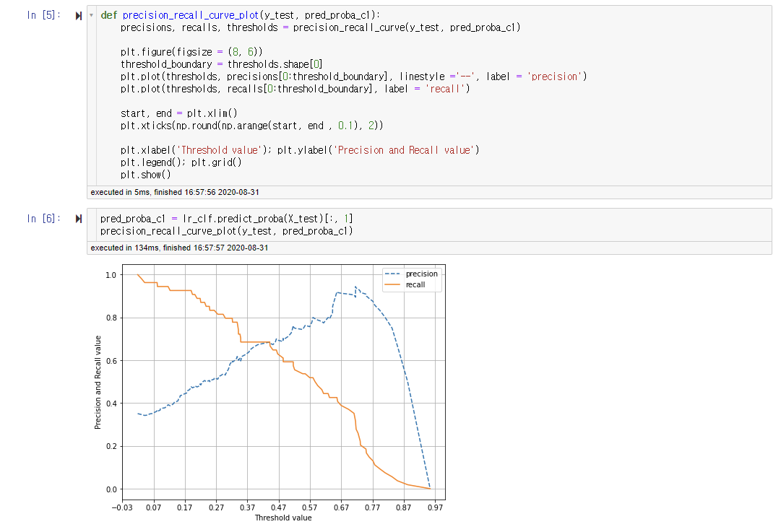Click the precision legend entry in the chart
The image size is (781, 532).
[x=411, y=274]
